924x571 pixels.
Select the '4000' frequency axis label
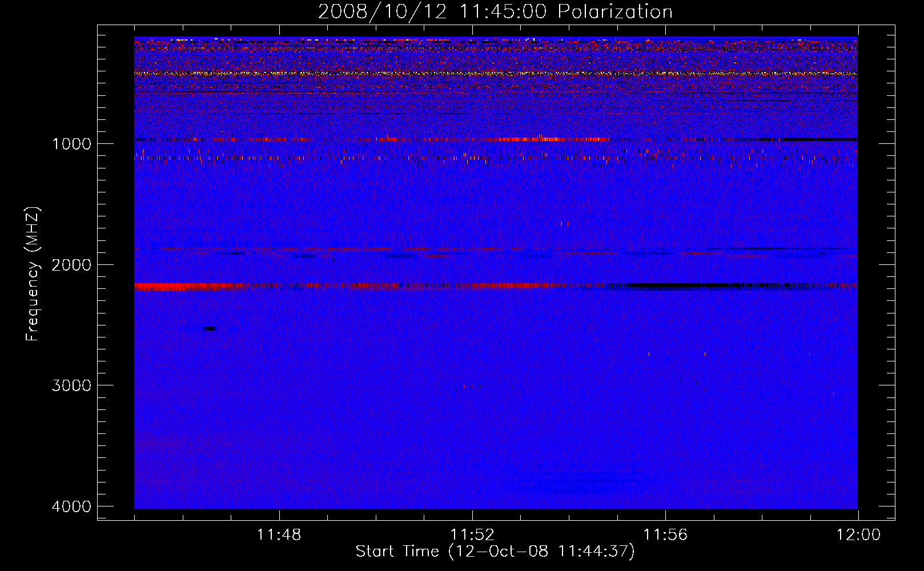coord(71,506)
